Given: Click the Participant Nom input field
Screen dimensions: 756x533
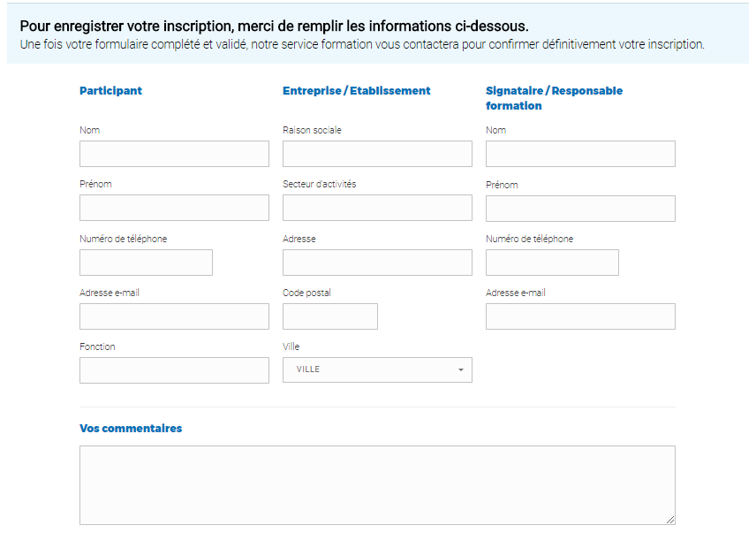Looking at the screenshot, I should click(x=174, y=154).
